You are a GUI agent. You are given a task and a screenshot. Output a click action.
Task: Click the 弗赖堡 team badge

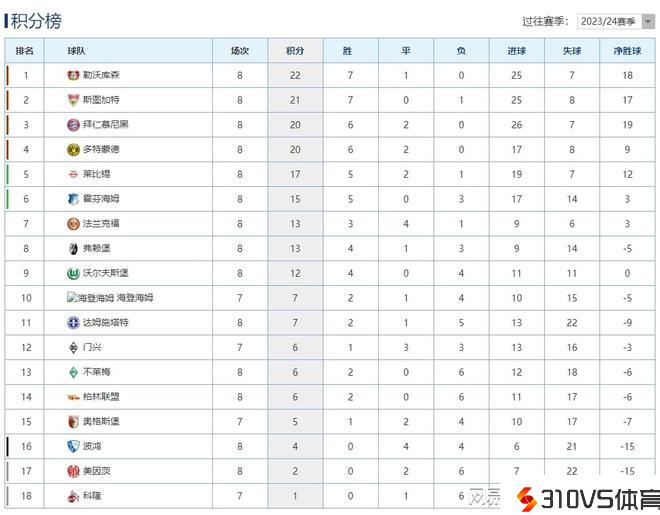(73, 248)
